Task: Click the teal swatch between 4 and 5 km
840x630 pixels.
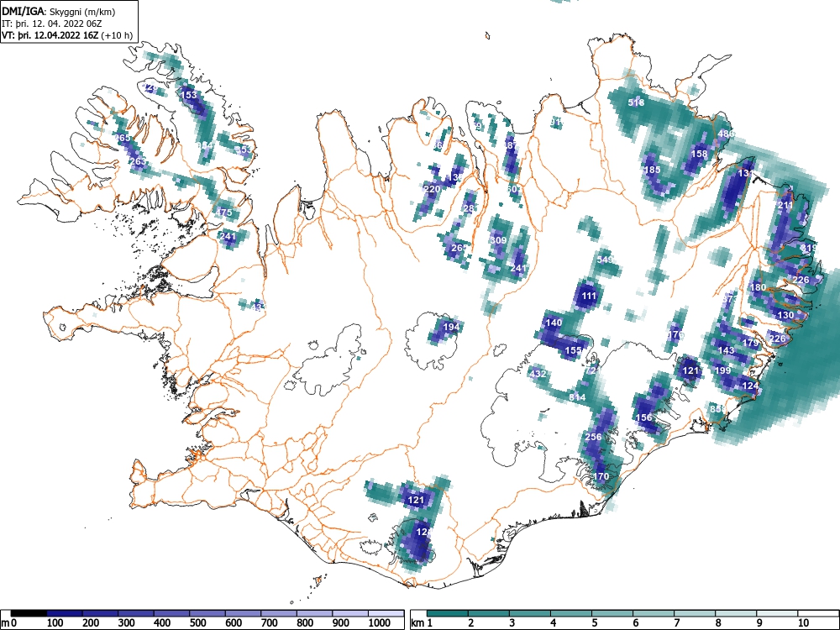Action: 571,613
